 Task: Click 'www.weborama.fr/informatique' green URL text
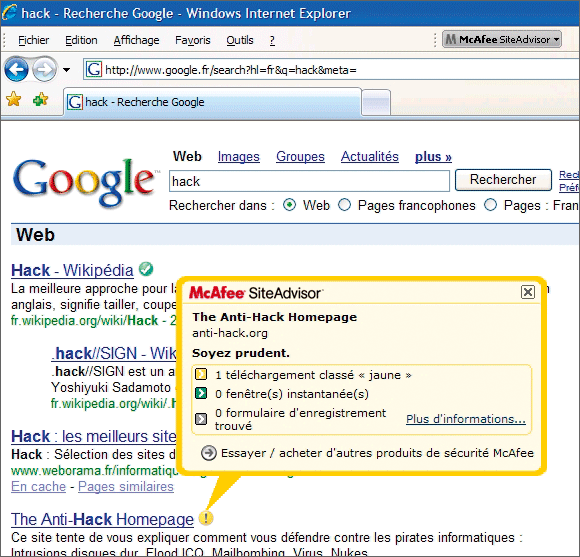95,470
